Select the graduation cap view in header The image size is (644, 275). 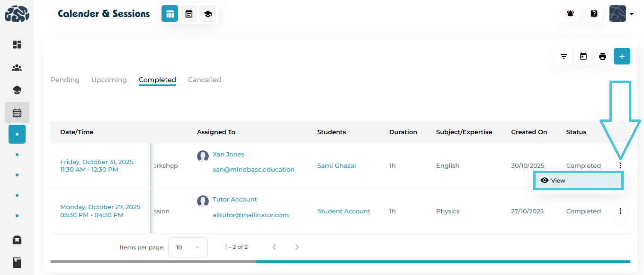[x=207, y=14]
